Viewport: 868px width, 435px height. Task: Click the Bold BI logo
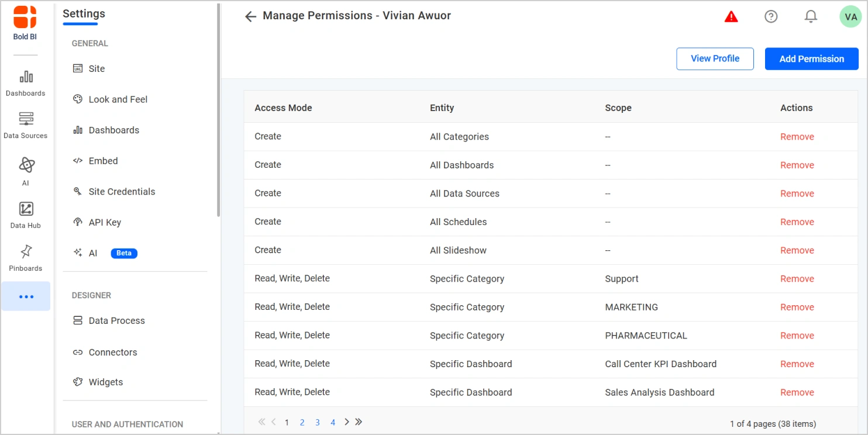(25, 22)
